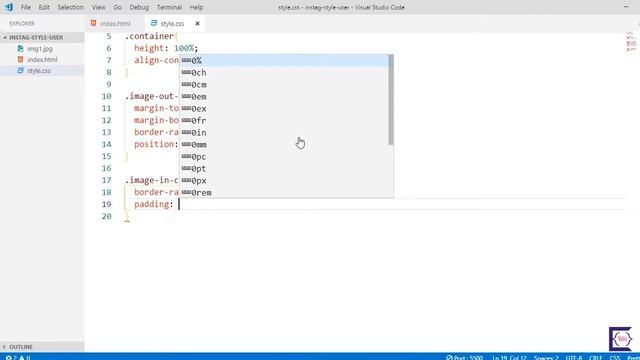Screen dimensions: 640x360
Task: Place cursor after padding: on line 19
Action: click(179, 204)
